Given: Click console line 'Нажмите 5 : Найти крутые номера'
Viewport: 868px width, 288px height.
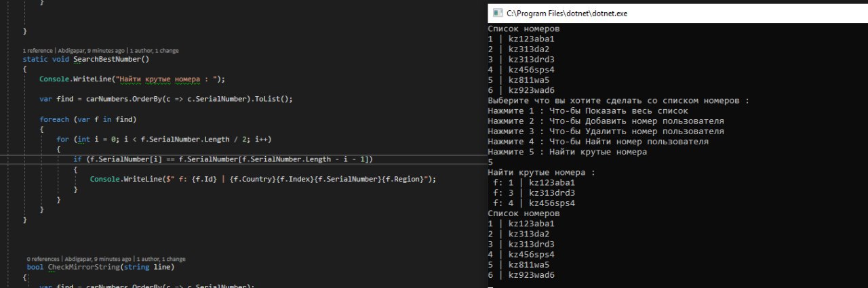Looking at the screenshot, I should tap(568, 152).
